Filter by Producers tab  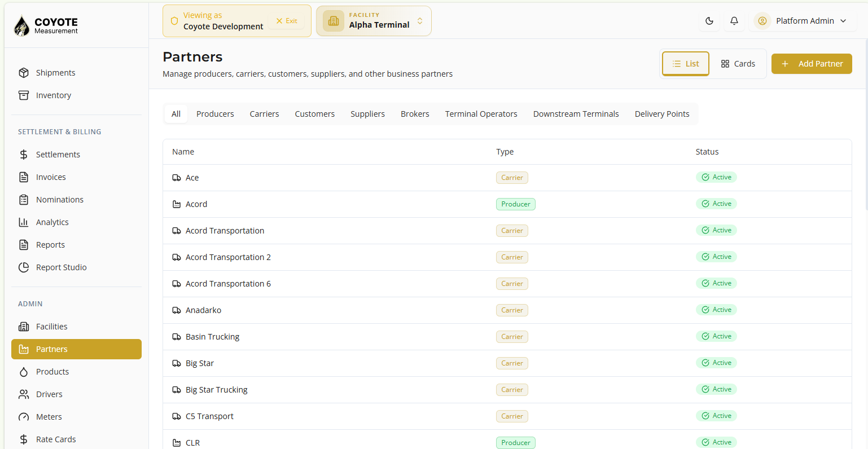point(215,114)
